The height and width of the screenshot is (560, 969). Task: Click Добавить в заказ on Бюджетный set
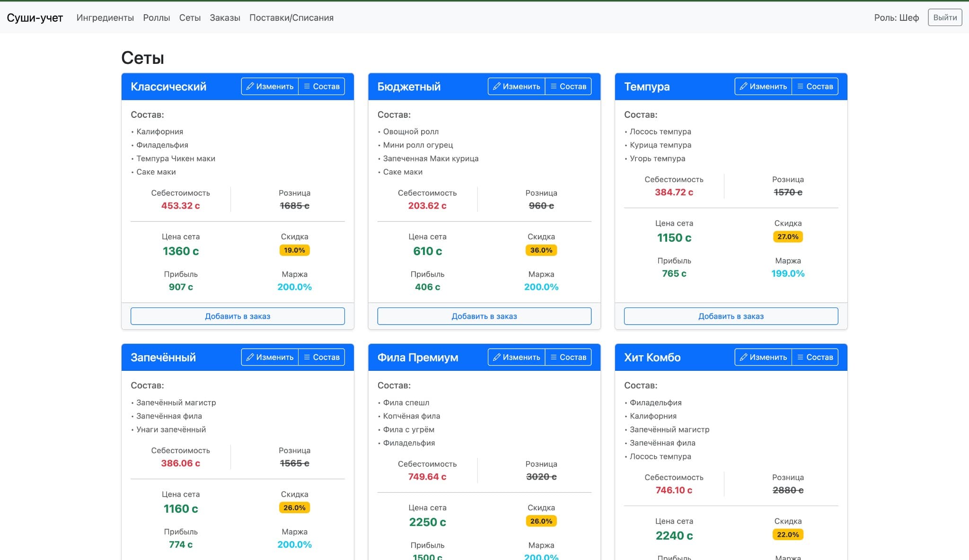484,316
